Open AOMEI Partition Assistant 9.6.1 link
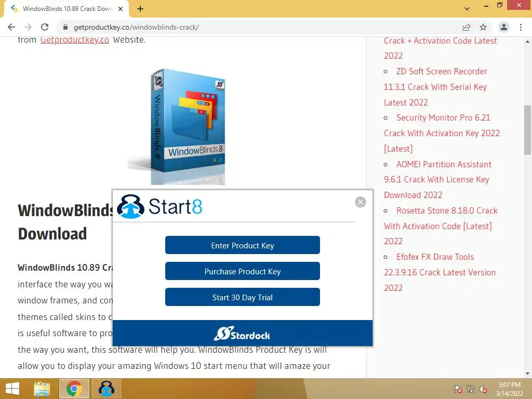Viewport: 532px width, 399px height. point(437,179)
